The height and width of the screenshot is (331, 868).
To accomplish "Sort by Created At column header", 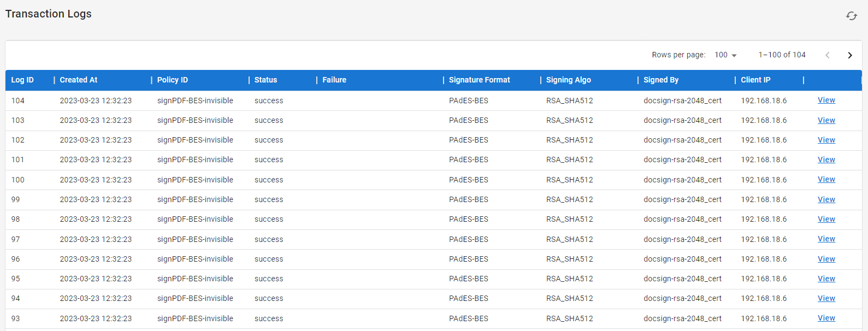I will 79,80.
